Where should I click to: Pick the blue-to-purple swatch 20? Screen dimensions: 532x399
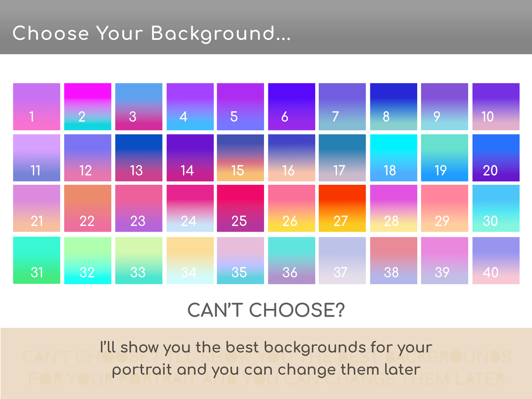[x=496, y=158]
